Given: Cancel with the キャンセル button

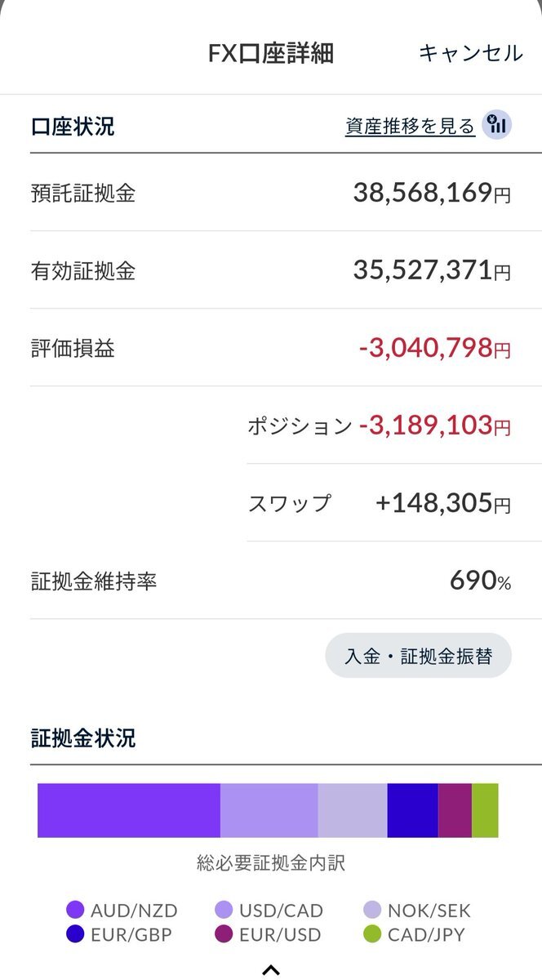Looking at the screenshot, I should point(470,53).
